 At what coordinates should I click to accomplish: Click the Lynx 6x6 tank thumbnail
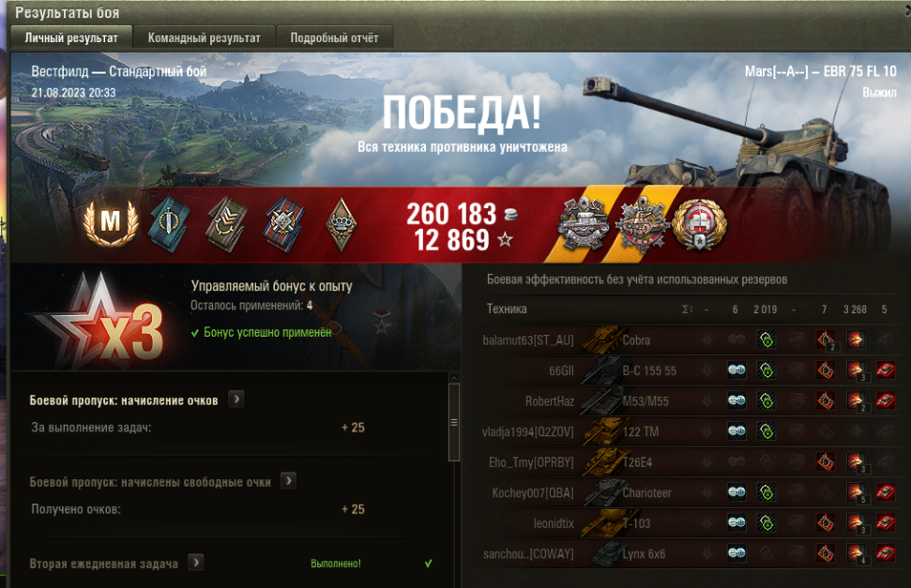[607, 553]
